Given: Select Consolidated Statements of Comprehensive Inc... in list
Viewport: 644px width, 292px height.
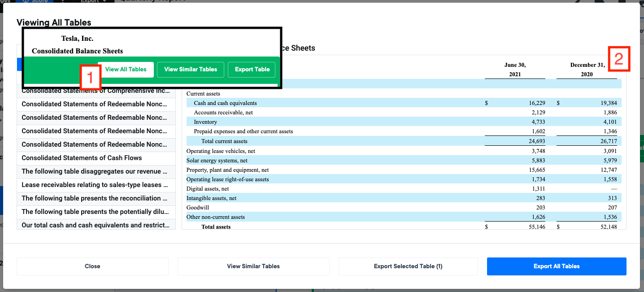Looking at the screenshot, I should (x=96, y=91).
